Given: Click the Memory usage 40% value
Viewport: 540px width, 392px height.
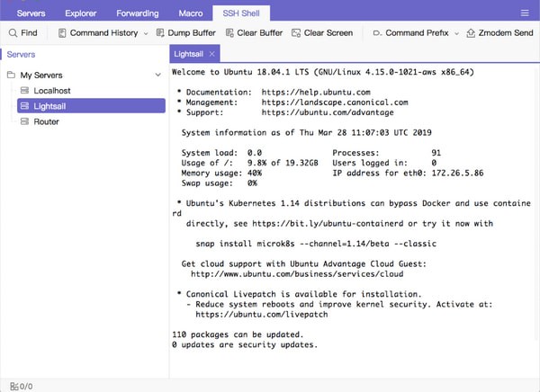Looking at the screenshot, I should pyautogui.click(x=255, y=174).
